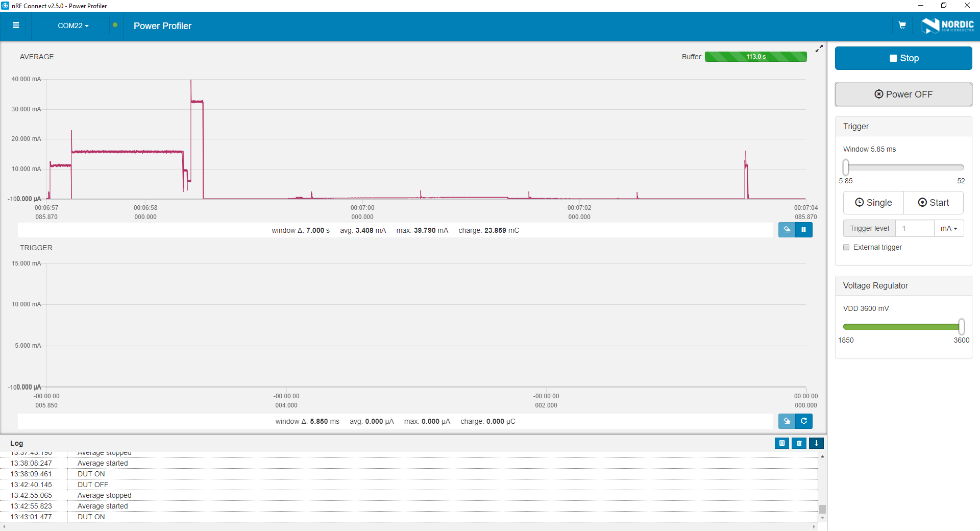Viewport: 980px width, 531px height.
Task: Stop the sampling
Action: (903, 58)
